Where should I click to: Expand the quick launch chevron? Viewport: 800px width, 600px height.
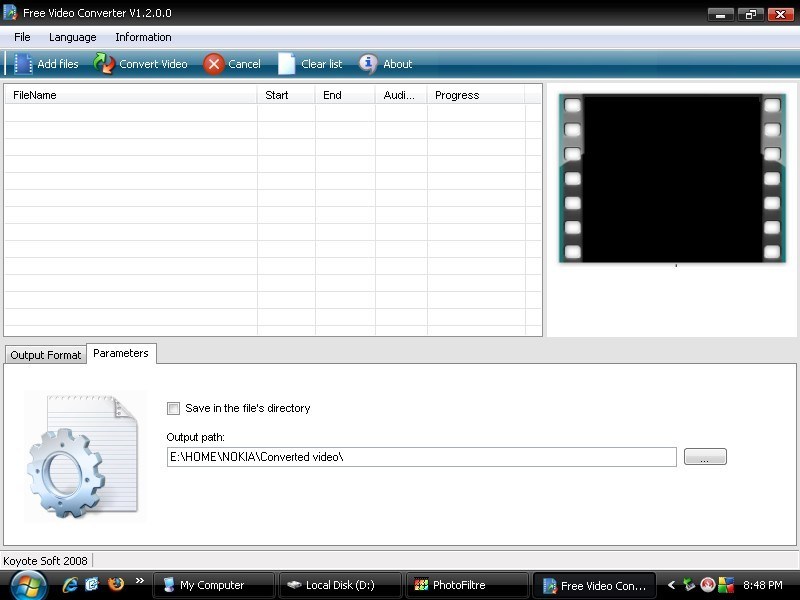coord(139,581)
